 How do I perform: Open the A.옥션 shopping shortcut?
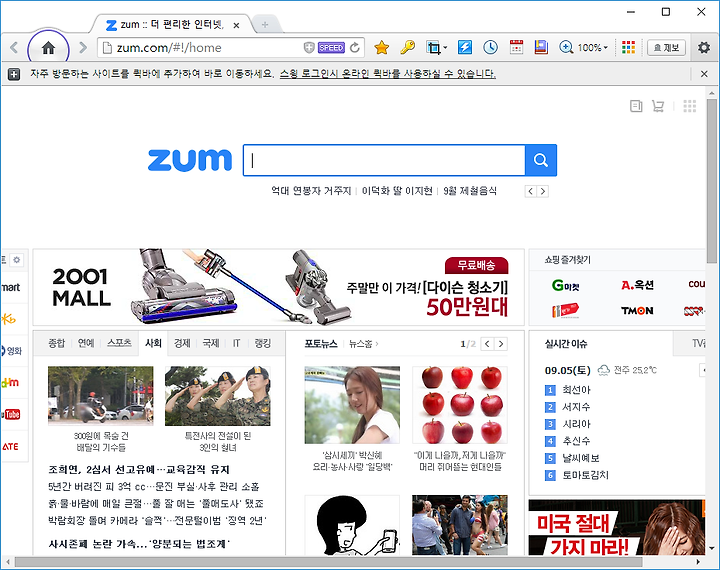[637, 285]
